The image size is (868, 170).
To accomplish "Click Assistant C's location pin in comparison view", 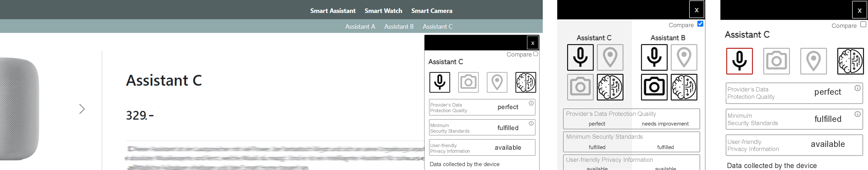I will point(610,57).
